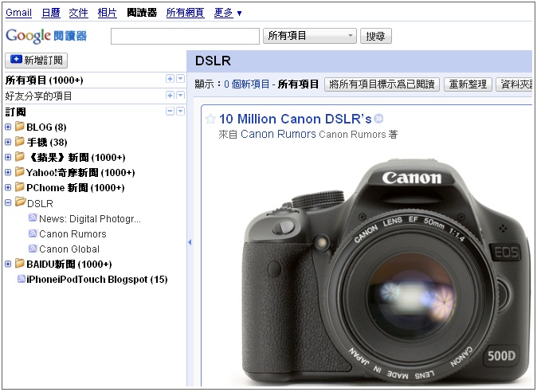Select the BLOG (8) folder label

[46, 127]
